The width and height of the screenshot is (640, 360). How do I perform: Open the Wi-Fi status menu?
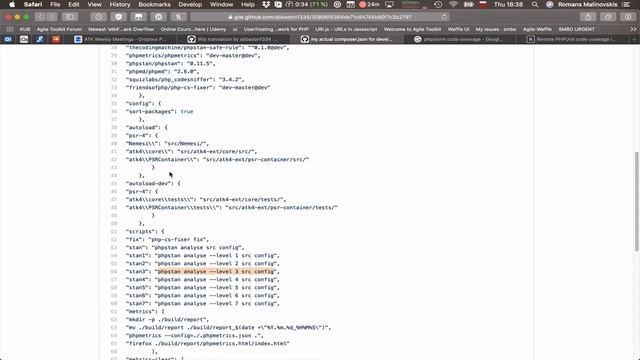pos(453,4)
